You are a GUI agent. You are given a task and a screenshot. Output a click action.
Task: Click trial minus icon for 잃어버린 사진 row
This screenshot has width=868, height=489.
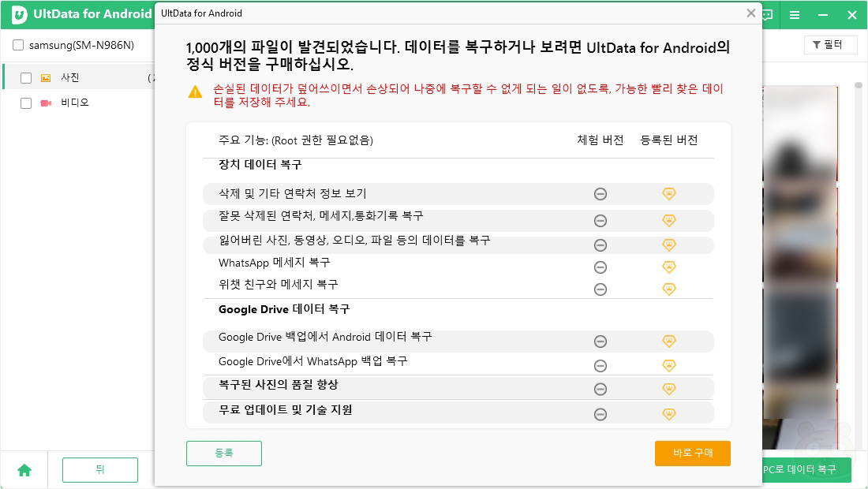[x=600, y=245]
